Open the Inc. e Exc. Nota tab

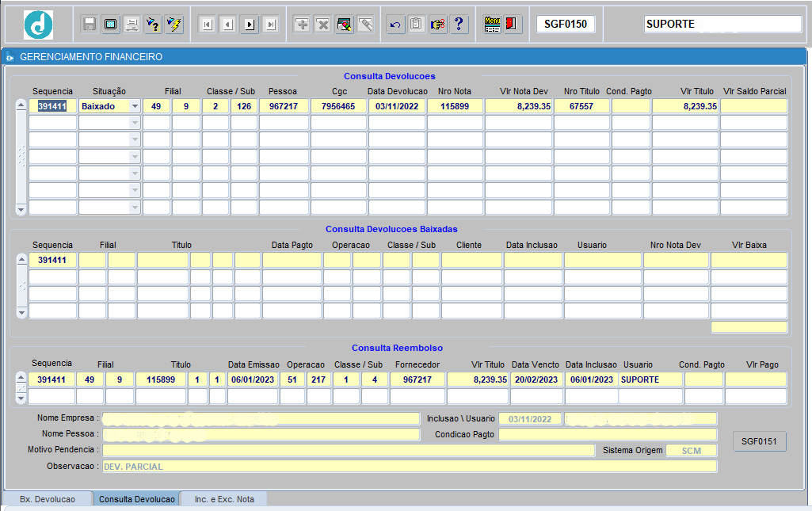(x=224, y=499)
